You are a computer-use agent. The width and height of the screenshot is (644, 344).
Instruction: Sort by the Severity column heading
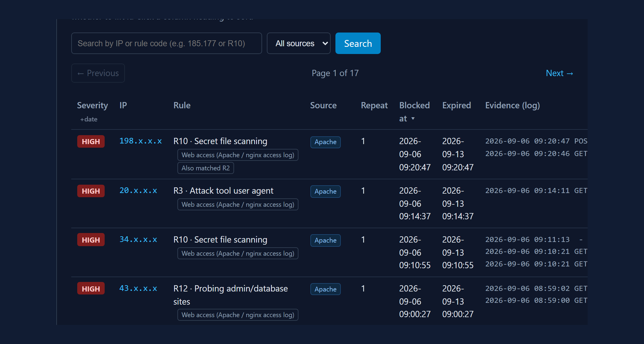(92, 105)
